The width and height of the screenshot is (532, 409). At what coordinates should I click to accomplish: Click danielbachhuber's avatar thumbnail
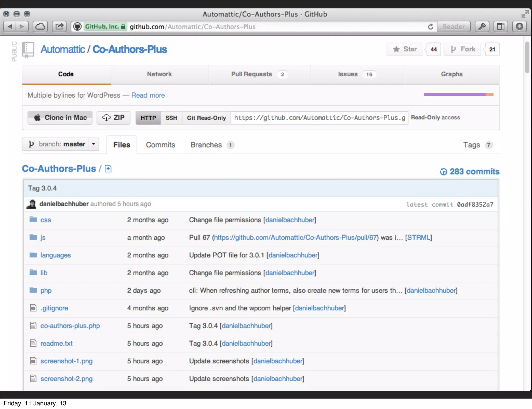[x=32, y=204]
